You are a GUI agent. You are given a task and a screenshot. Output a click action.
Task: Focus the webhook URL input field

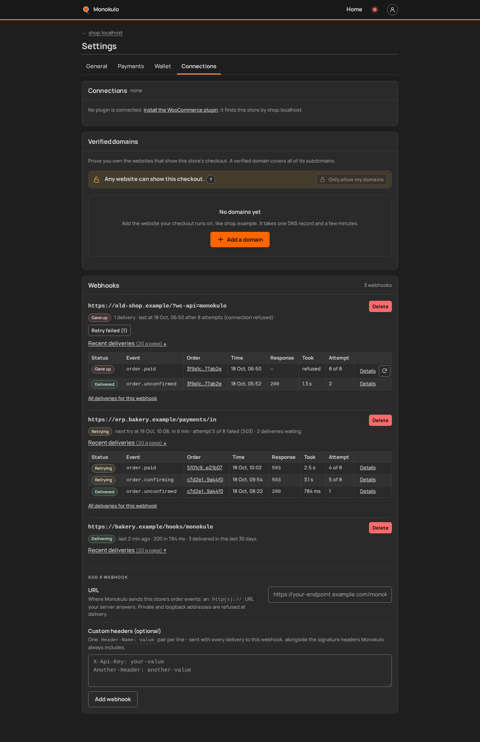pos(330,594)
